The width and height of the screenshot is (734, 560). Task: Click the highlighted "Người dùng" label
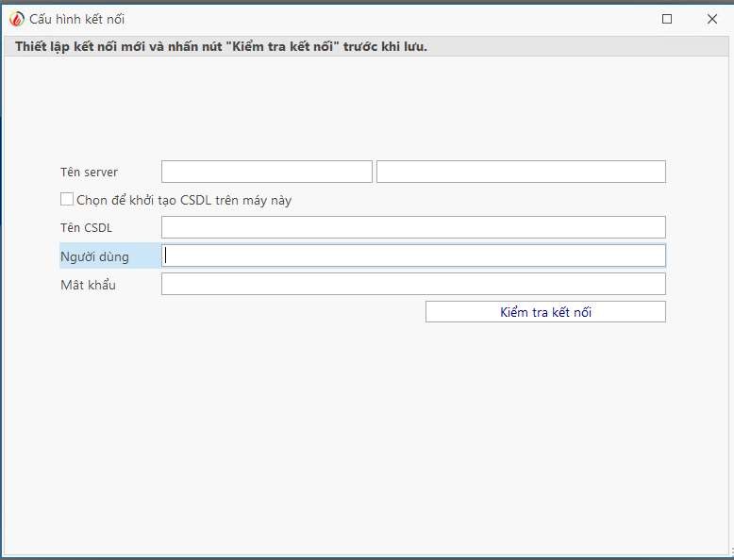[94, 256]
